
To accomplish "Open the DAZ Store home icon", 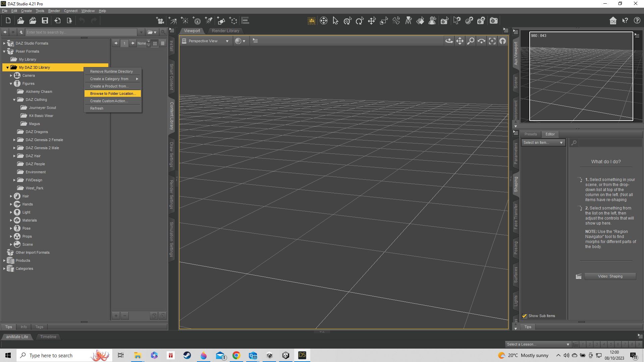I will 613,21.
